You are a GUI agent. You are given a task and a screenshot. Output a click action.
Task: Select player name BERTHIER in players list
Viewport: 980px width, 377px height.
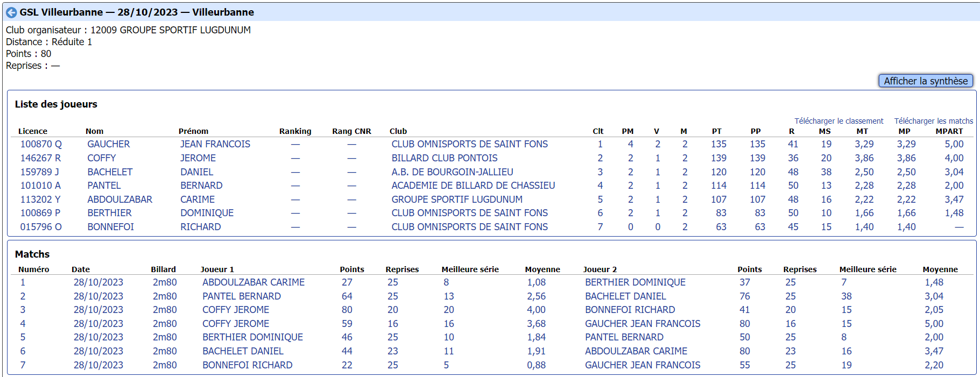click(110, 213)
